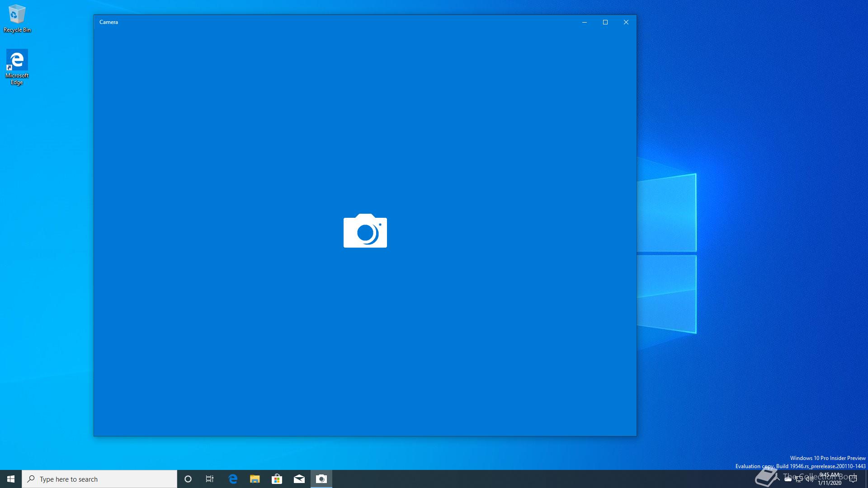Open File Explorer from the taskbar
868x488 pixels.
(255, 479)
